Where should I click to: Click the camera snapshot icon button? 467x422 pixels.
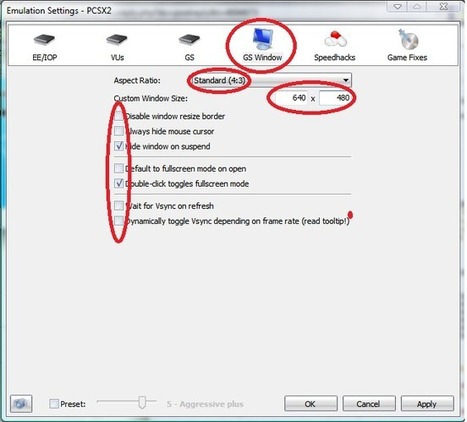[x=21, y=404]
